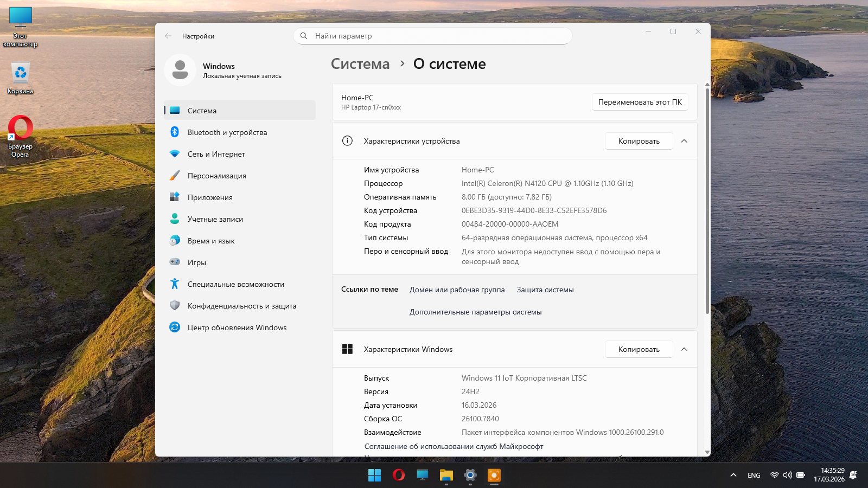Open the Сеть и Интернет Wi-Fi icon
868x488 pixels.
[x=175, y=154]
